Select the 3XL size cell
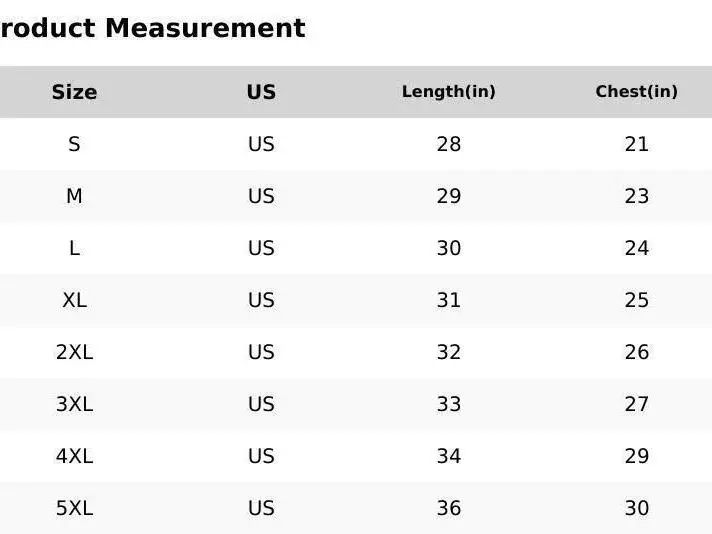Viewport: 712px width, 534px height. 74,404
